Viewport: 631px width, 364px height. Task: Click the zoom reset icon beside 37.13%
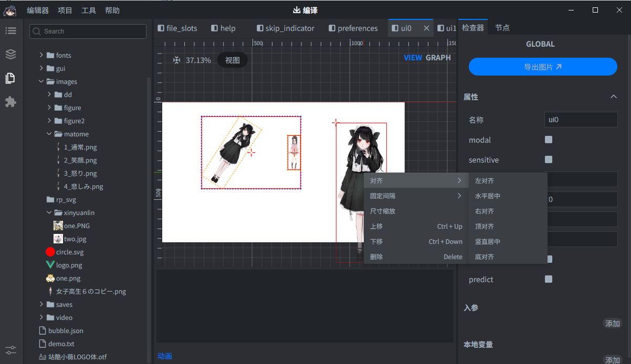(177, 60)
